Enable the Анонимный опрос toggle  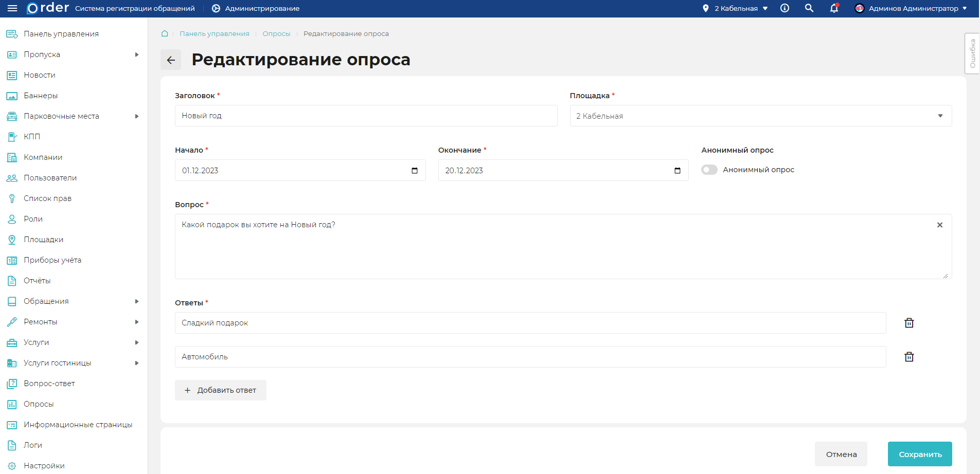(709, 170)
